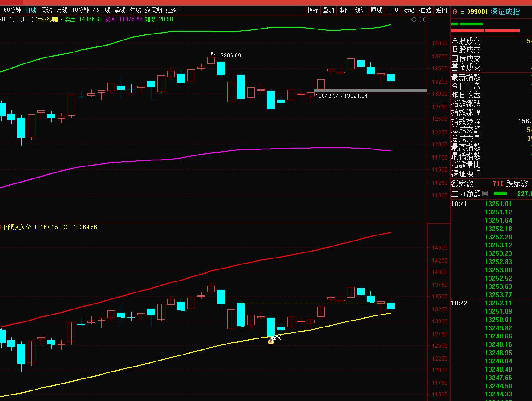The width and height of the screenshot is (532, 401).
Task: Click the green bar under the index title
Action: (x=467, y=24)
